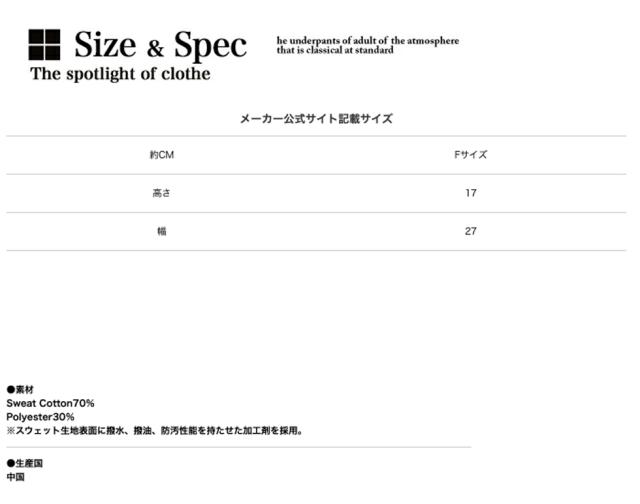The height and width of the screenshot is (504, 640).
Task: Click the "Polyester30%" material line
Action: coord(41,417)
